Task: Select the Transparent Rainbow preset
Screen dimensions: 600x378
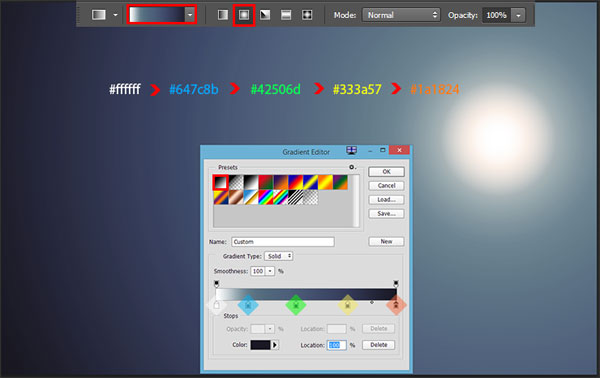Action: 280,197
